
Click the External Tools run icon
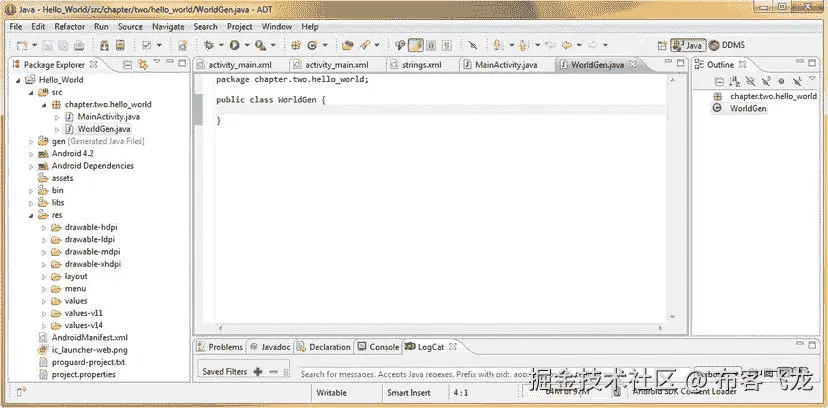pyautogui.click(x=260, y=45)
